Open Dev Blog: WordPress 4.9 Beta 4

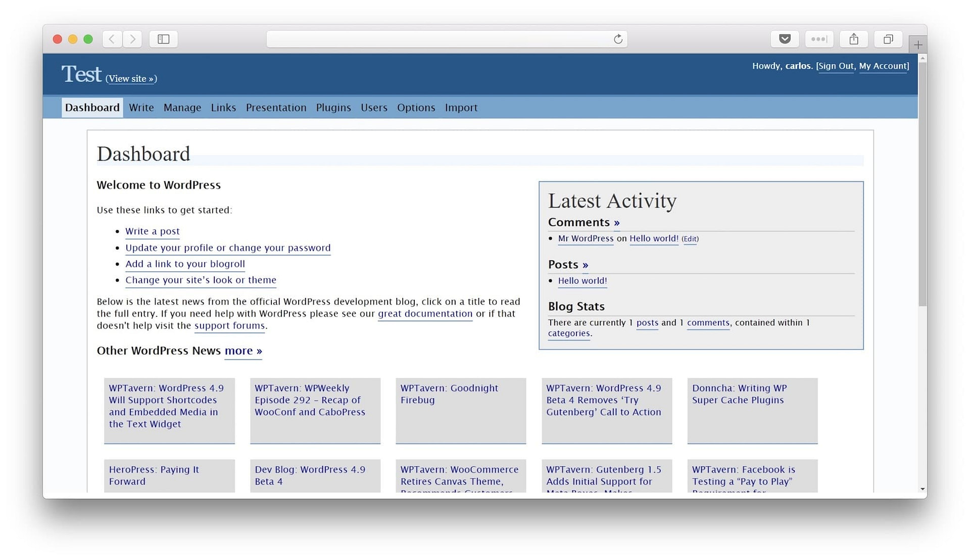pos(315,476)
